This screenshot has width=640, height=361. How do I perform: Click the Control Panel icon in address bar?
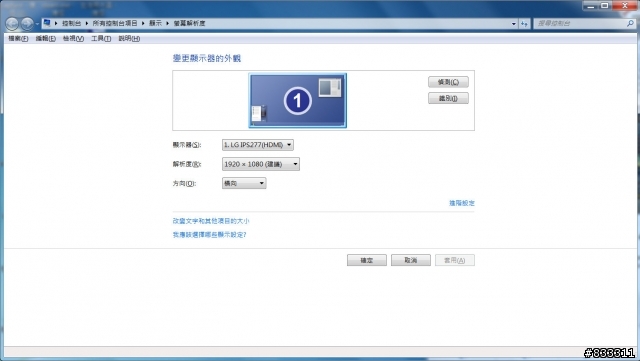(47, 23)
